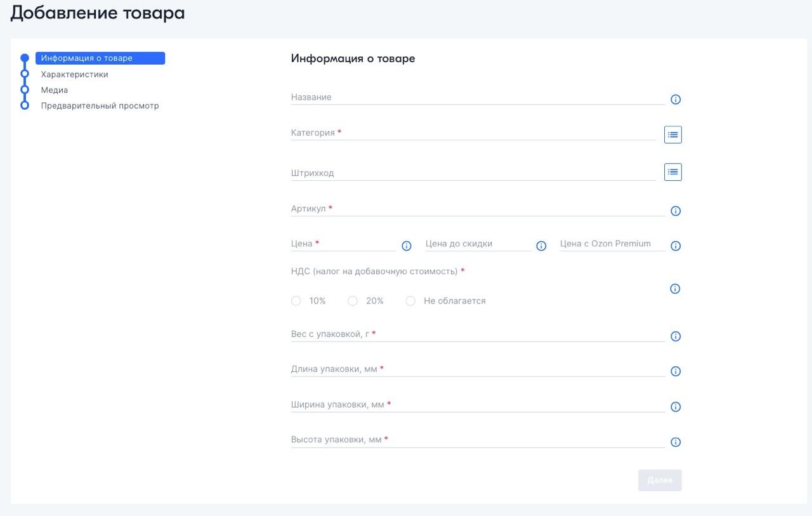
Task: Click info icon for НДС section
Action: [675, 289]
